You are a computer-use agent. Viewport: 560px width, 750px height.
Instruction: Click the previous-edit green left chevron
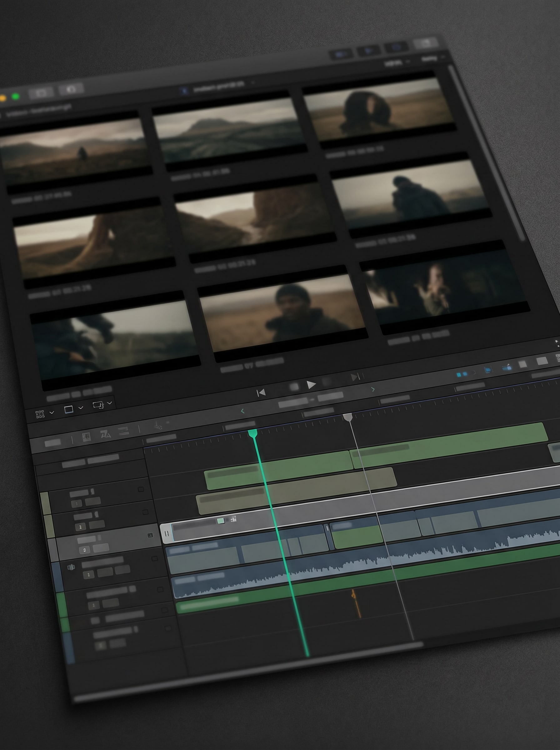242,411
